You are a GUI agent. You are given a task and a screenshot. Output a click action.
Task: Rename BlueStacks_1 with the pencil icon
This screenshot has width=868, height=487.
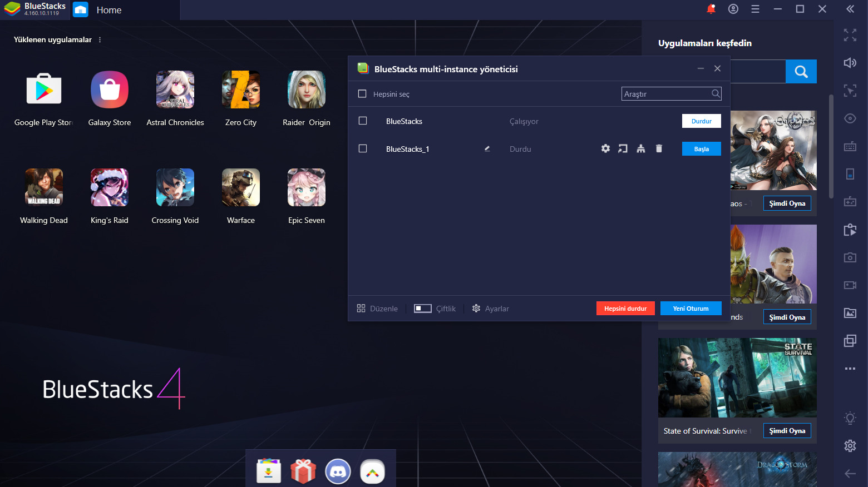pos(487,148)
